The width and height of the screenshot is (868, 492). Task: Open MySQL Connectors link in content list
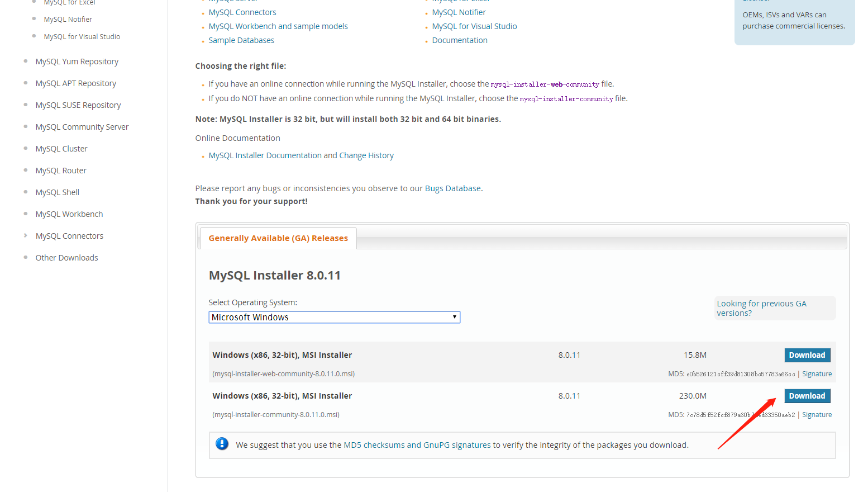tap(242, 12)
